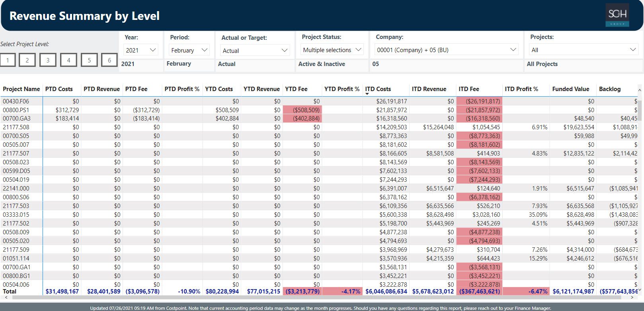The image size is (644, 311).
Task: Click the table's scroll up arrow
Action: 640,90
